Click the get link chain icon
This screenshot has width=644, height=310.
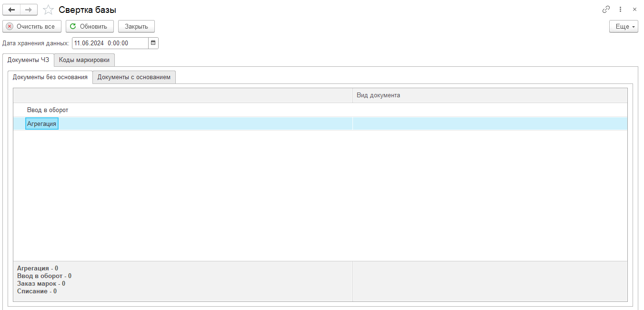[606, 10]
